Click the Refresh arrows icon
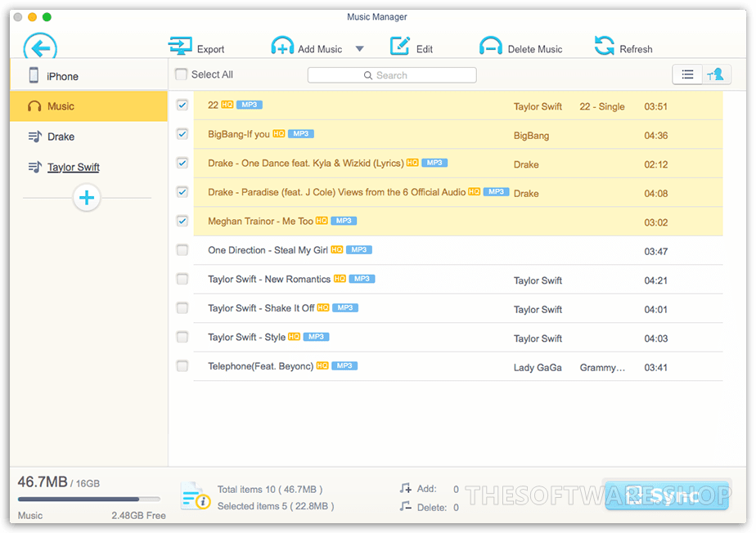Screen dimensions: 756x533 605,46
